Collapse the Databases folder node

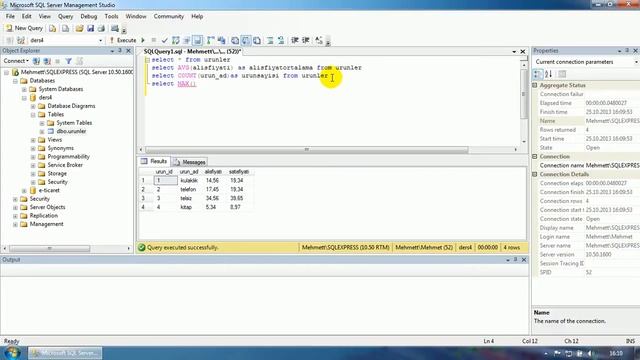pos(15,81)
